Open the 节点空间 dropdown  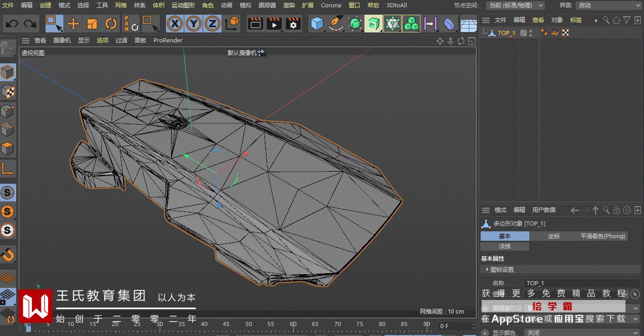tap(515, 5)
